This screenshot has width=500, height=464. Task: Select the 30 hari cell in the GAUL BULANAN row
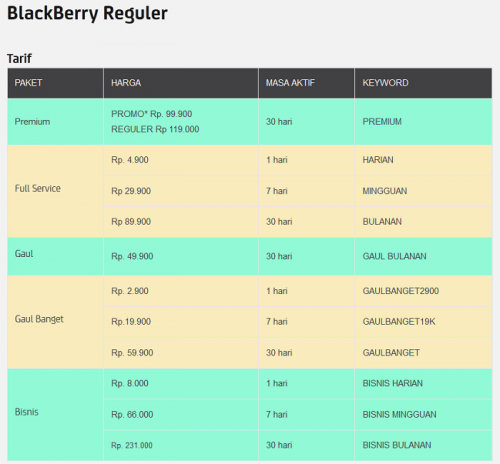tap(306, 256)
